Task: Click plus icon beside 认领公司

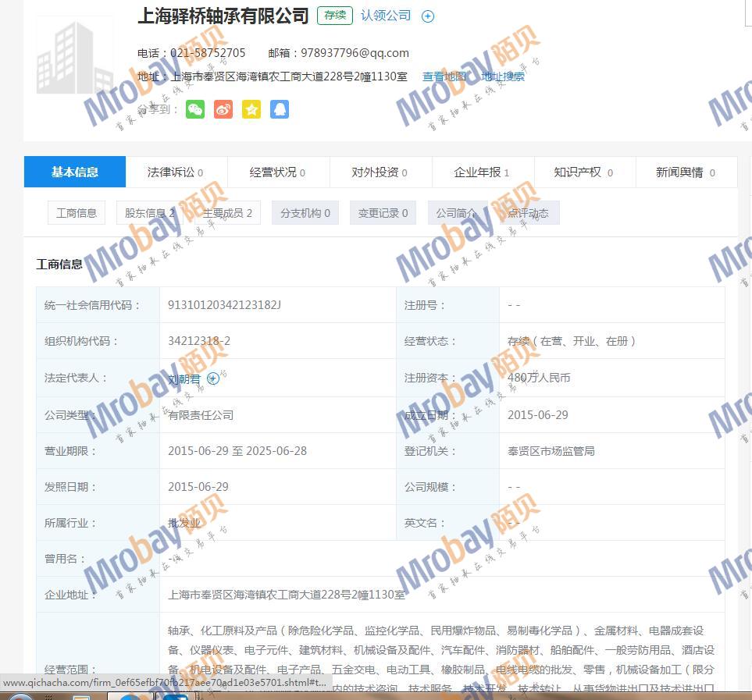Action: pos(428,16)
